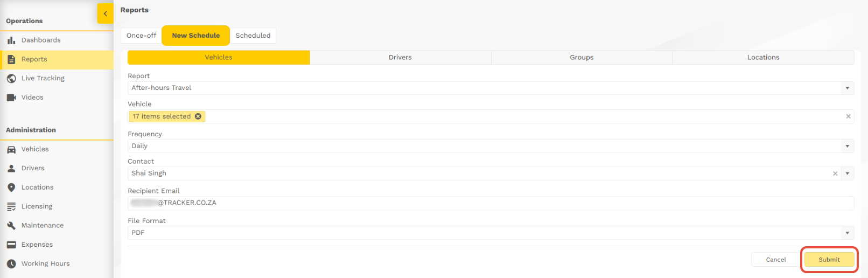
Task: Click the Locations pin icon
Action: pyautogui.click(x=11, y=187)
